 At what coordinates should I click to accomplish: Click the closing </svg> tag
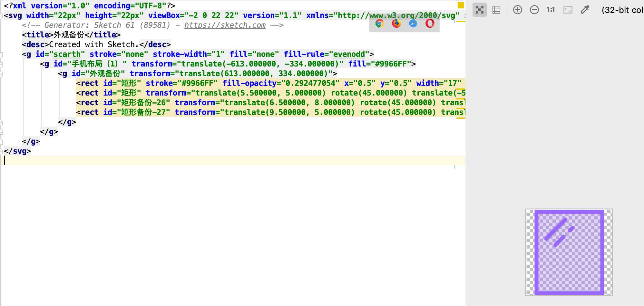point(17,151)
